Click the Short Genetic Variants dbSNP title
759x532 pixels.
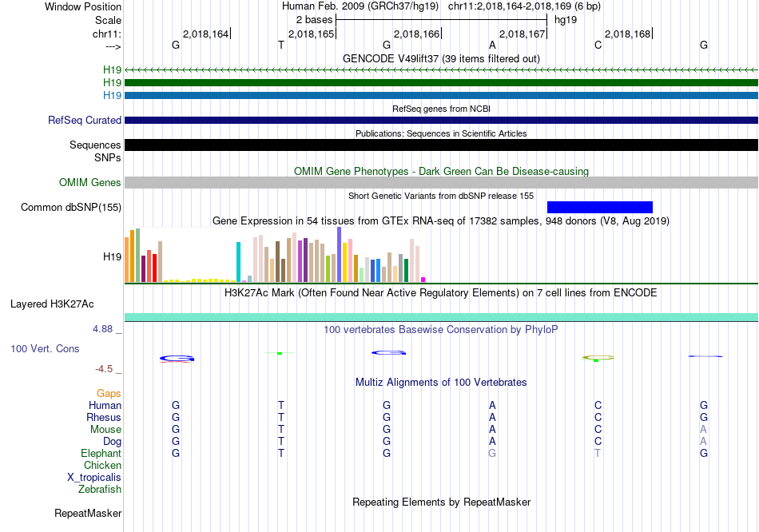click(x=441, y=196)
